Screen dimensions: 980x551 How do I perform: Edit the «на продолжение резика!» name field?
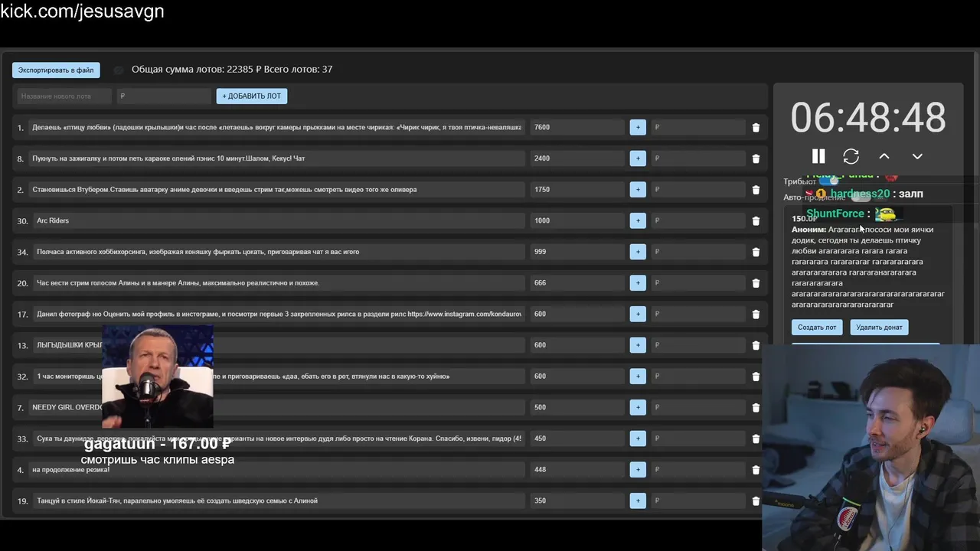pos(276,469)
